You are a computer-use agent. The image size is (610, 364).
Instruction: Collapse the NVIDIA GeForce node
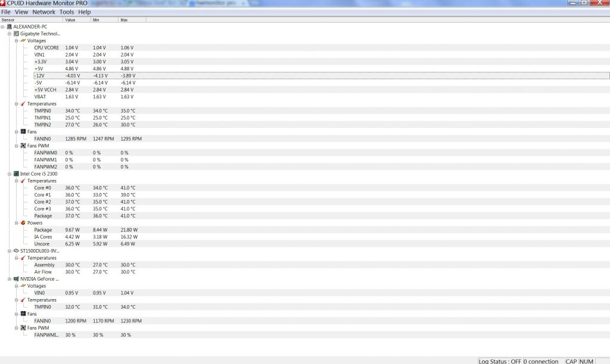[10, 279]
